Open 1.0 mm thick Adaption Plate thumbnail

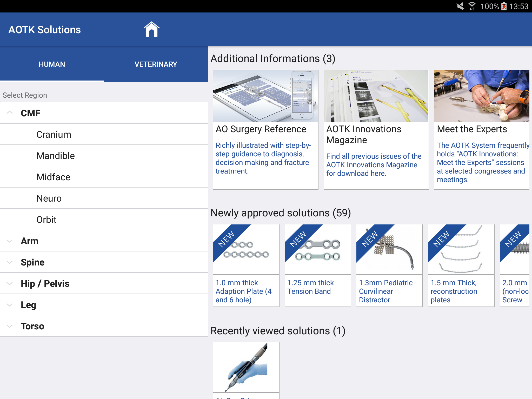(x=246, y=249)
